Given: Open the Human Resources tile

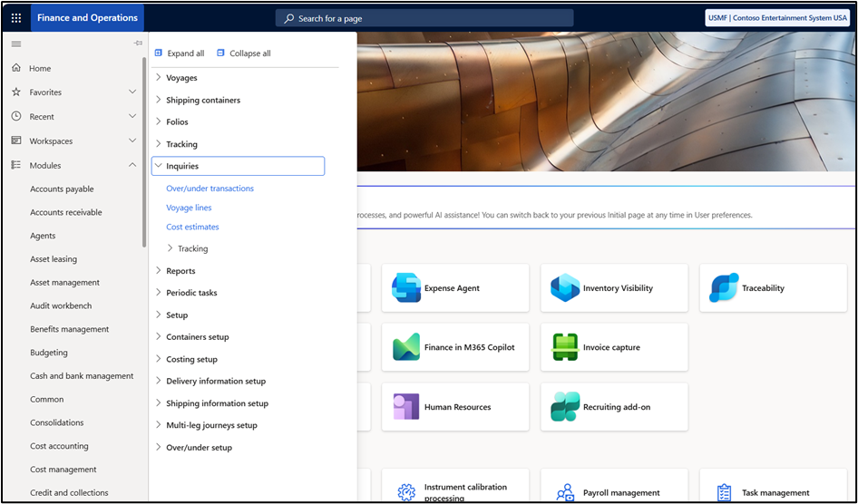Looking at the screenshot, I should tap(455, 407).
